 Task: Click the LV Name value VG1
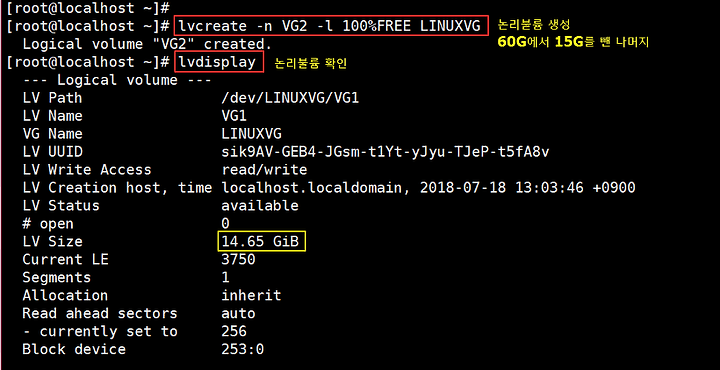tap(234, 116)
